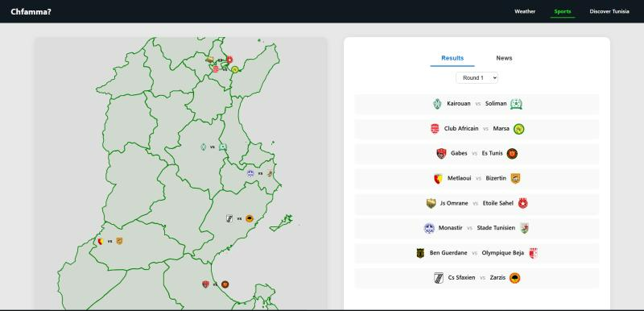Click Soliman club logo in results list

pos(516,104)
